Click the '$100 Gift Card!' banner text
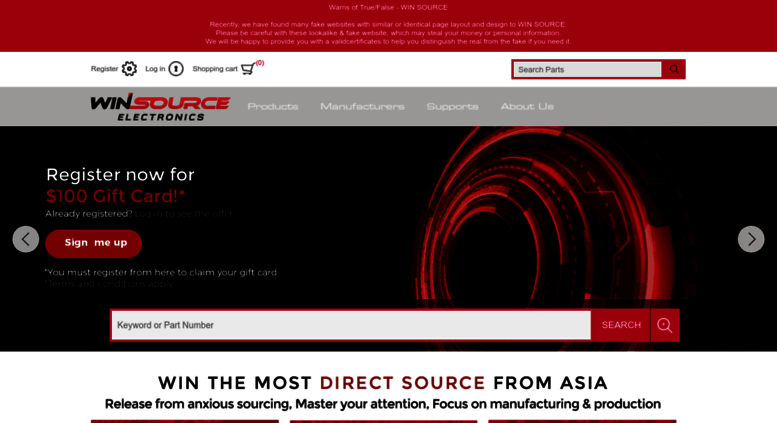 [x=115, y=196]
